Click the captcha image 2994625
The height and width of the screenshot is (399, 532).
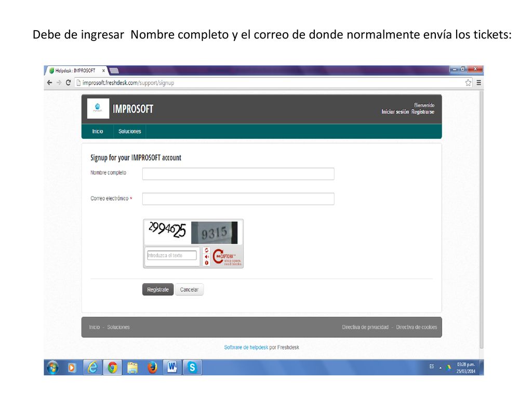167,230
